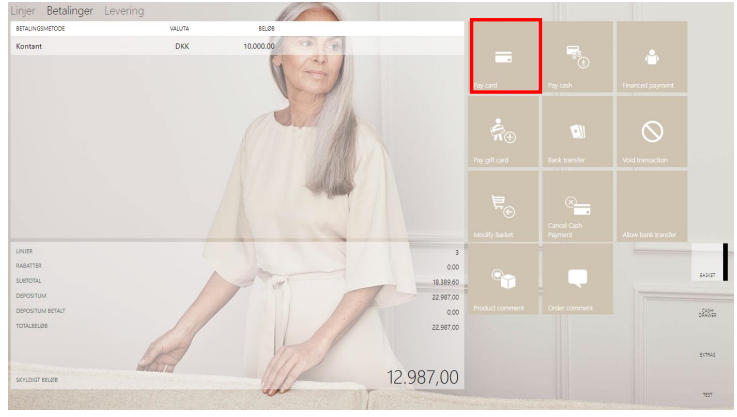Click the Cancel Cash Payment tile
Viewport: 737px width, 417px height.
pyautogui.click(x=577, y=206)
